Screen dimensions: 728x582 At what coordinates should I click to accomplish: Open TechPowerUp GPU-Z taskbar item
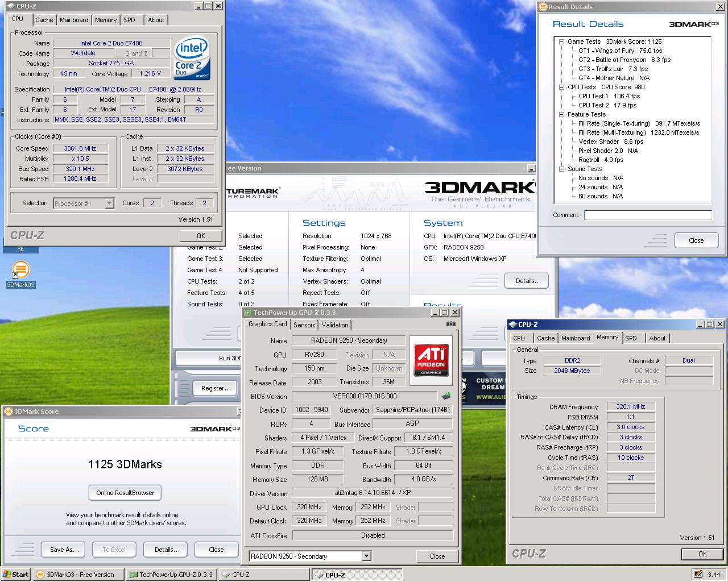tap(171, 575)
